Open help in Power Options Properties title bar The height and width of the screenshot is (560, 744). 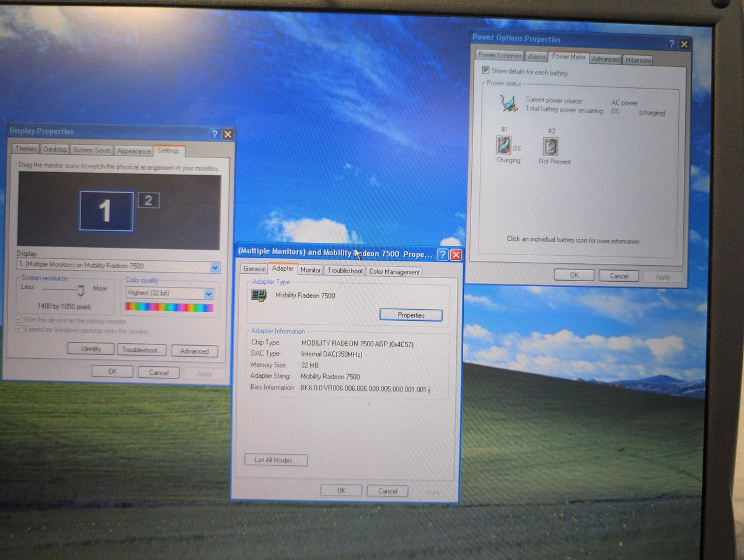671,44
